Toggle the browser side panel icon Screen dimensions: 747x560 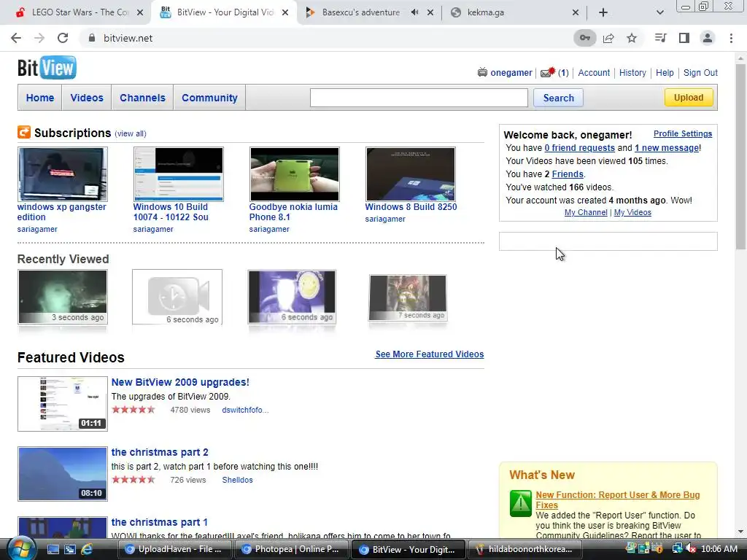684,38
